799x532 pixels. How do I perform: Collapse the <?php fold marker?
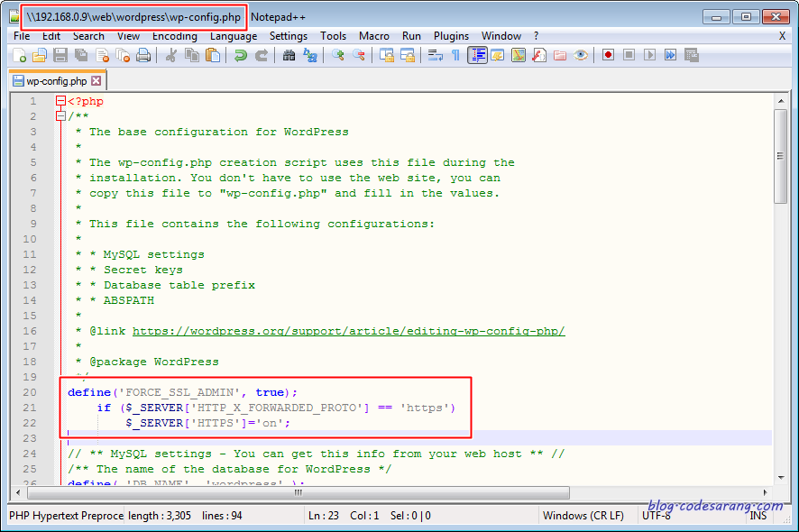click(x=61, y=101)
